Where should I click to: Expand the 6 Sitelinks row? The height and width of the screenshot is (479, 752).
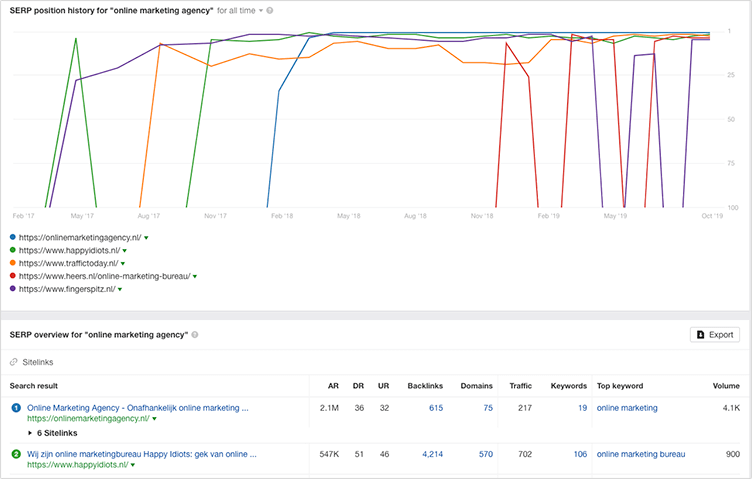point(53,433)
